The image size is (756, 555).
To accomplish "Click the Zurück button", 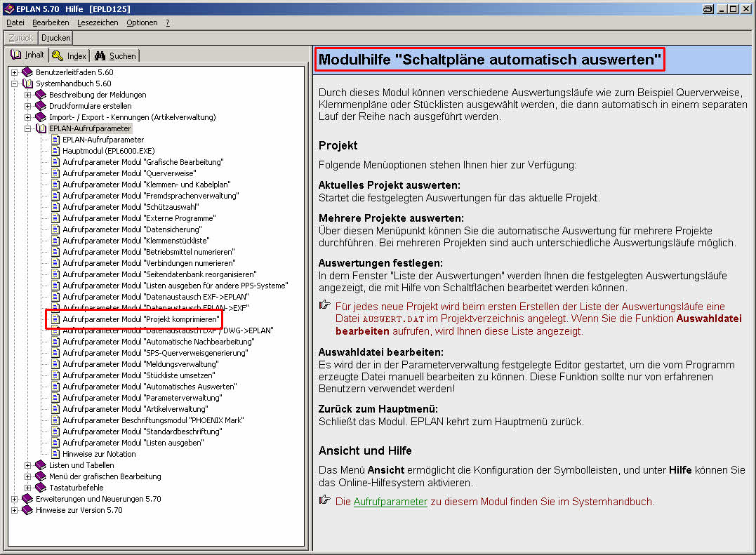I will click(21, 38).
